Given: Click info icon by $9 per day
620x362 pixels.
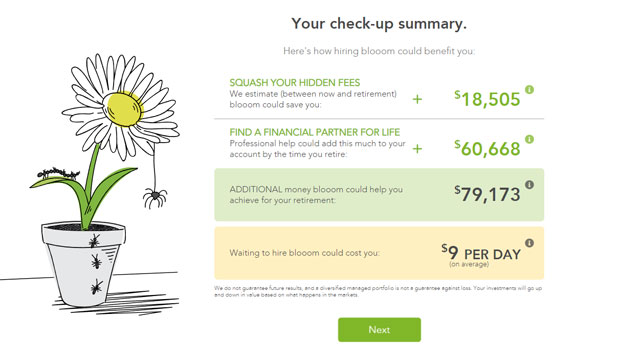Looking at the screenshot, I should (x=529, y=243).
